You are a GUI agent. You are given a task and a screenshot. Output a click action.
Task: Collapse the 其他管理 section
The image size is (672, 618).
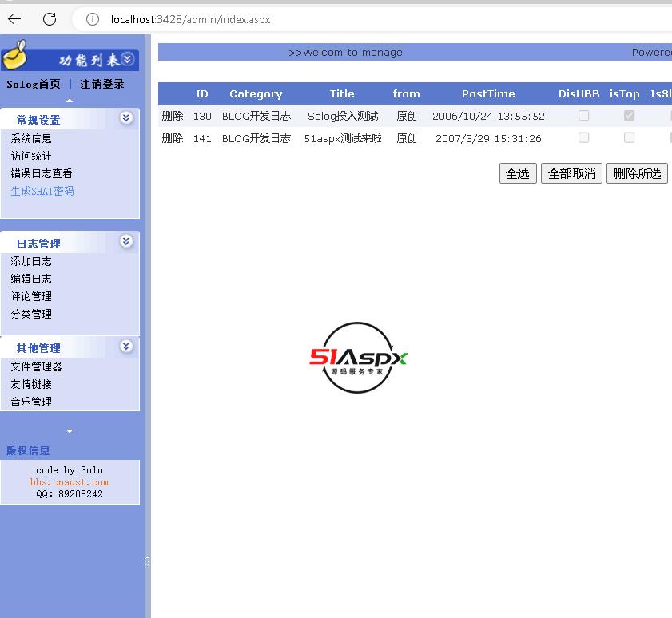click(126, 346)
